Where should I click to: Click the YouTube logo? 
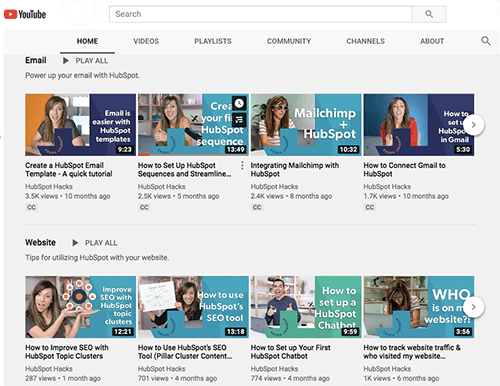click(x=25, y=14)
